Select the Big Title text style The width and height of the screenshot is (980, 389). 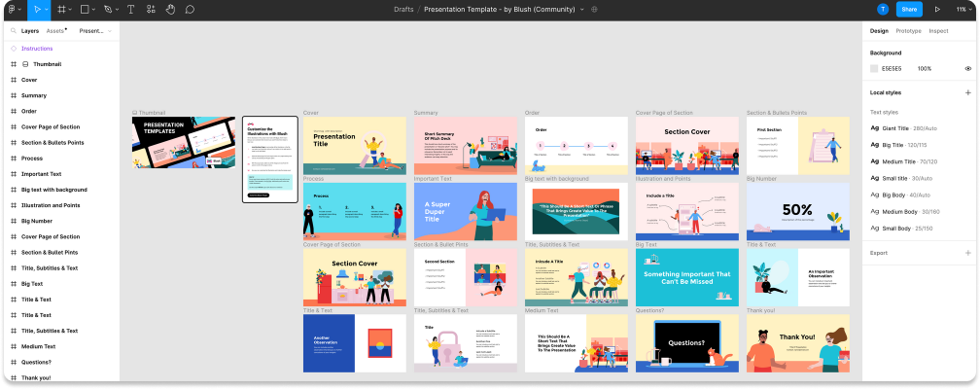[x=919, y=145]
